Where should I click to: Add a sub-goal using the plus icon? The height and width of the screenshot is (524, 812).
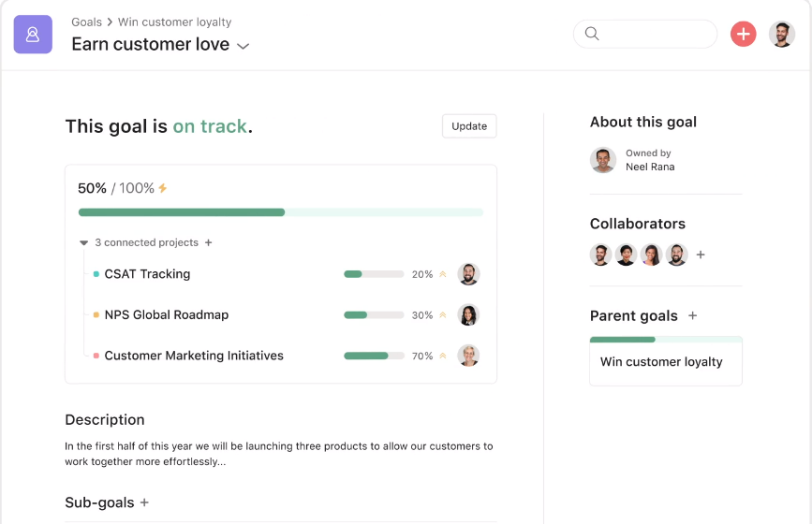[x=144, y=502]
